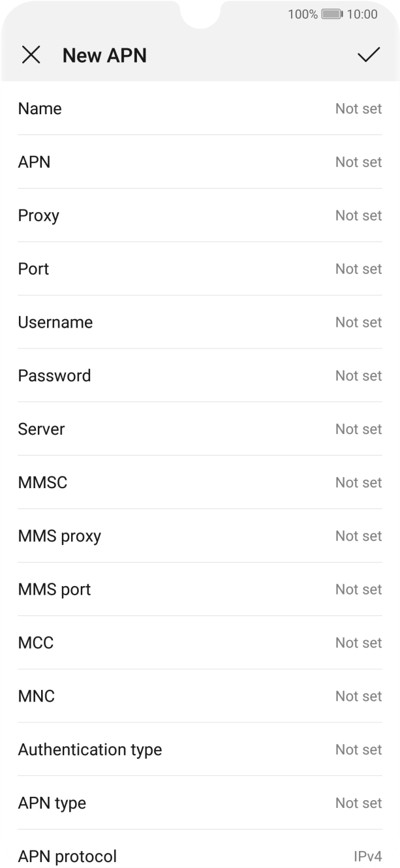The image size is (400, 868).
Task: Edit the MNC code
Action: coord(200,697)
